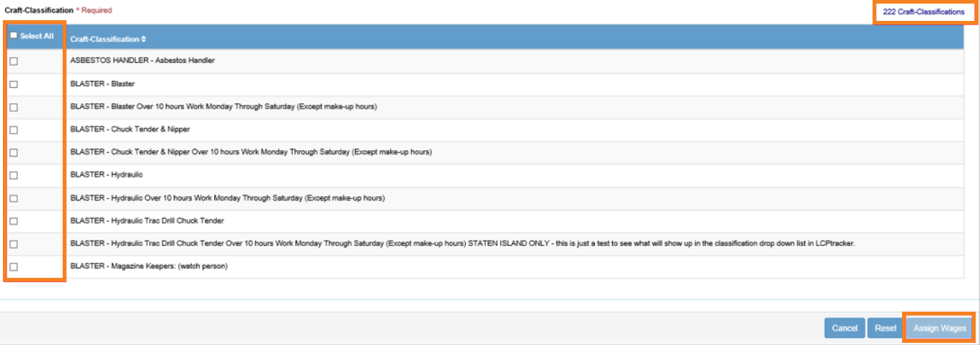Select checkbox for Blaster Over 10 hours row
The height and width of the screenshot is (345, 980).
(x=14, y=108)
